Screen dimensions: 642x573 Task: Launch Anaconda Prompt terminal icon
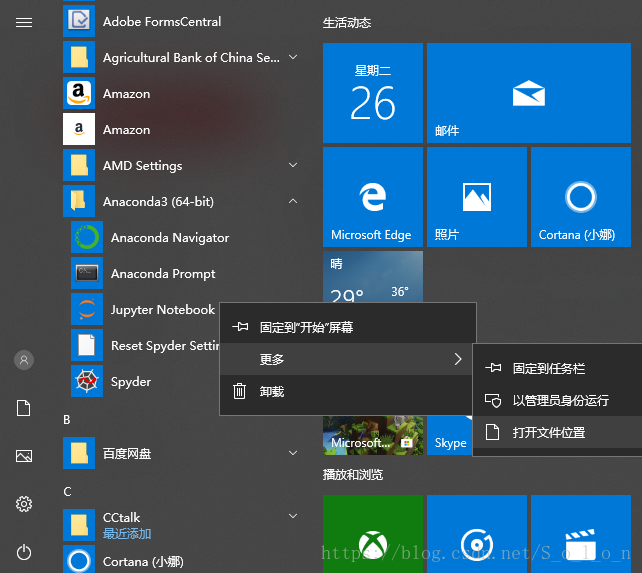[87, 273]
